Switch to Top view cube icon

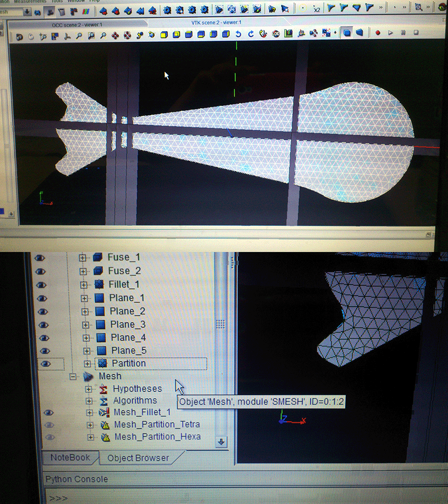coord(189,34)
